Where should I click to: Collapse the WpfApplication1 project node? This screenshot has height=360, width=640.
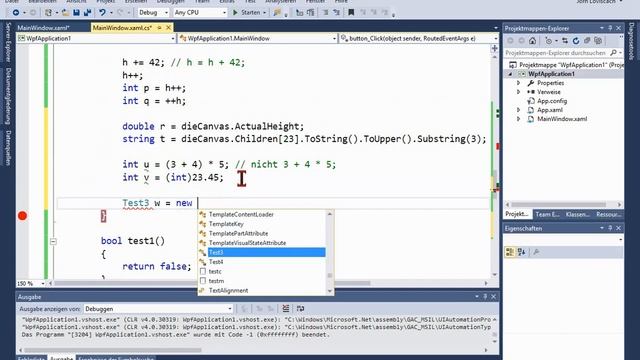point(510,74)
